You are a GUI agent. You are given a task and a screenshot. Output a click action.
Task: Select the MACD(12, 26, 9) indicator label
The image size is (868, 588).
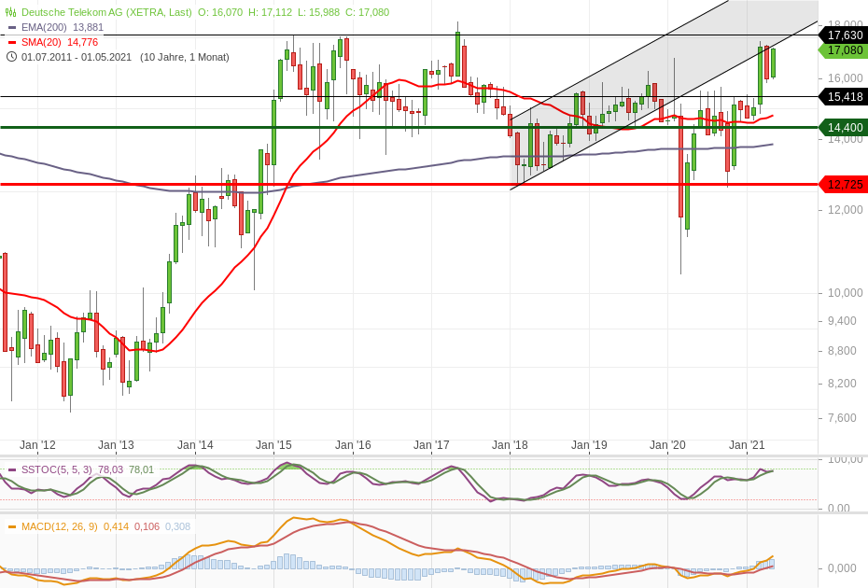coord(59,526)
